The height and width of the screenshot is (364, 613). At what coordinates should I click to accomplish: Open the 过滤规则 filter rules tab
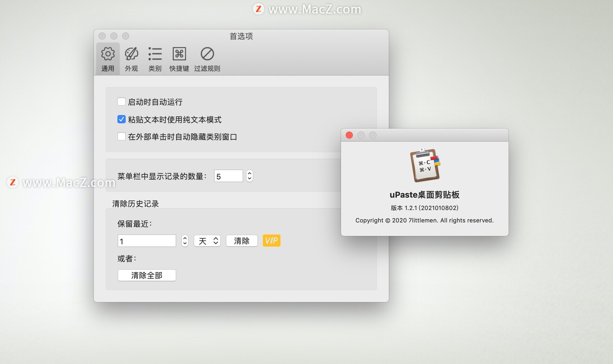(207, 59)
